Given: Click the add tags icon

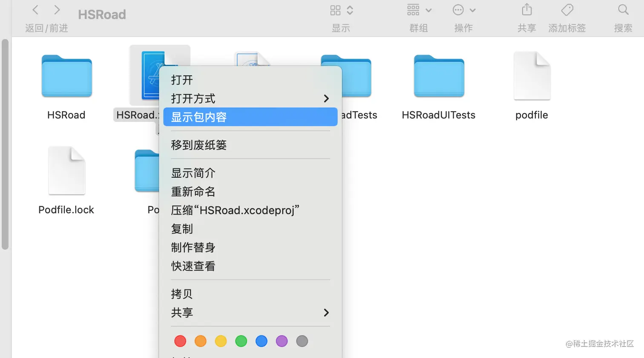Looking at the screenshot, I should [567, 10].
